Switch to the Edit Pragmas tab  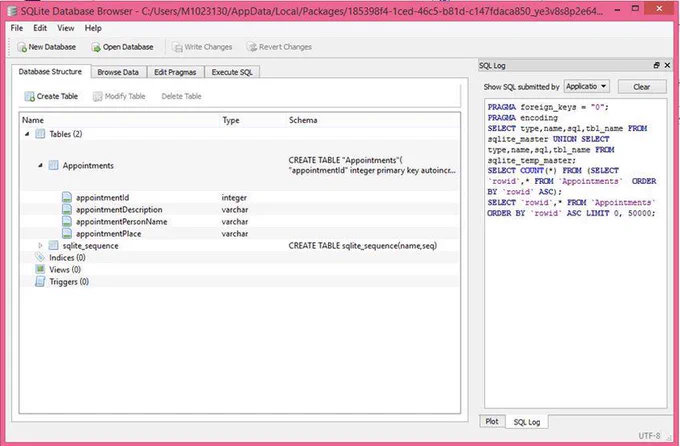pos(175,72)
